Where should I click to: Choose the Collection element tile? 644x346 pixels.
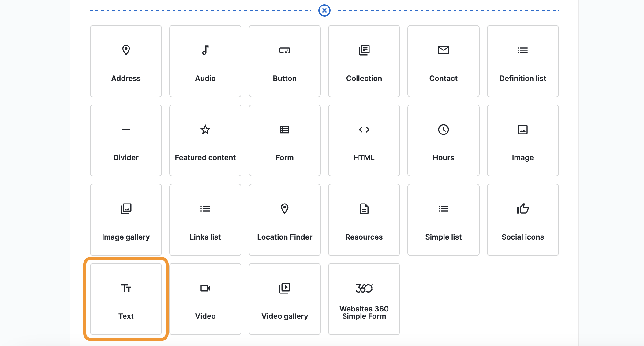(364, 61)
